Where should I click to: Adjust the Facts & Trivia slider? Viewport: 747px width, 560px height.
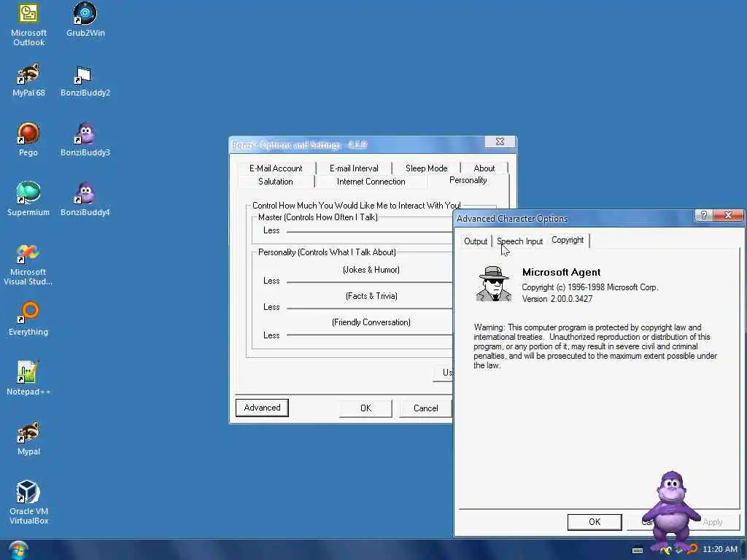click(369, 308)
